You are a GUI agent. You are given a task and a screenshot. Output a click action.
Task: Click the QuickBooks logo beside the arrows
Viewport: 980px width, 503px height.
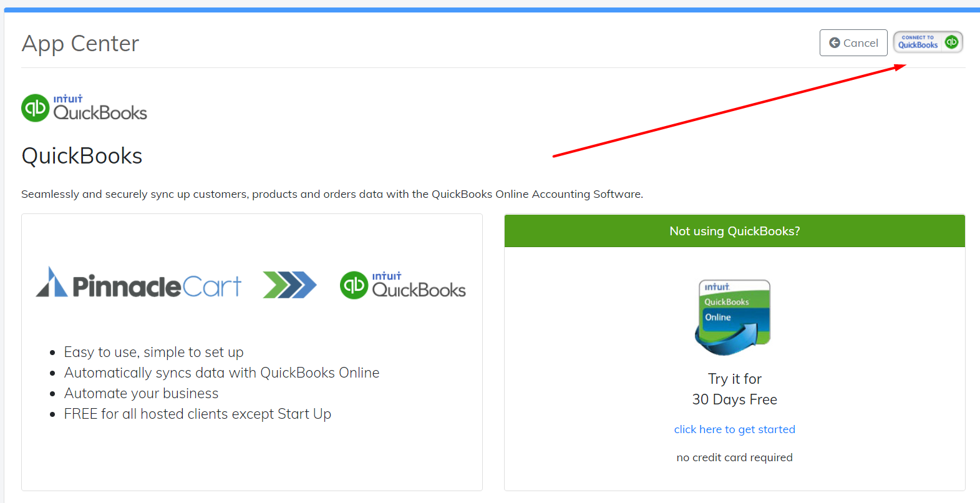point(403,285)
